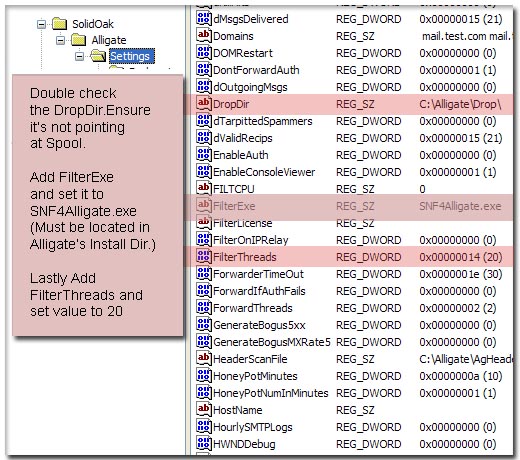The width and height of the screenshot is (520, 460).
Task: Select the SolidOak tree label
Action: [93, 24]
